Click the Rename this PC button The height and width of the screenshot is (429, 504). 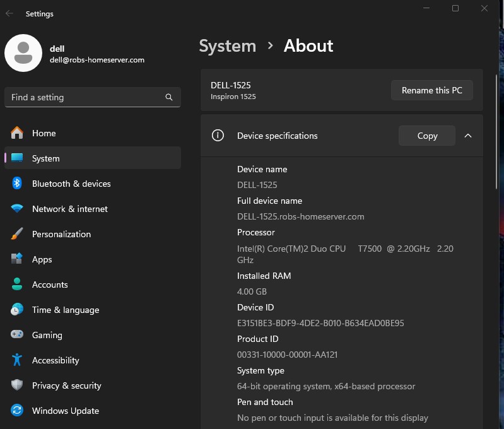[x=431, y=90]
